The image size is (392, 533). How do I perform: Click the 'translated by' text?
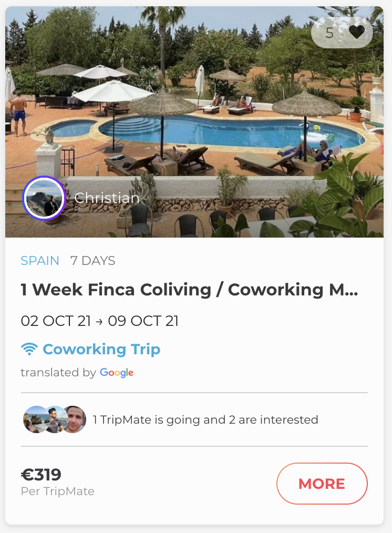58,373
